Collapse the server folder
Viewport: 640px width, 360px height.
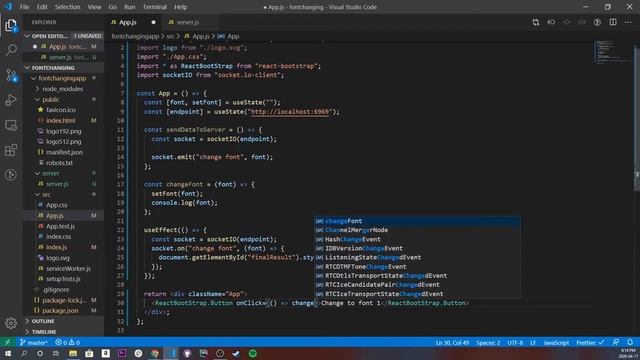51,173
